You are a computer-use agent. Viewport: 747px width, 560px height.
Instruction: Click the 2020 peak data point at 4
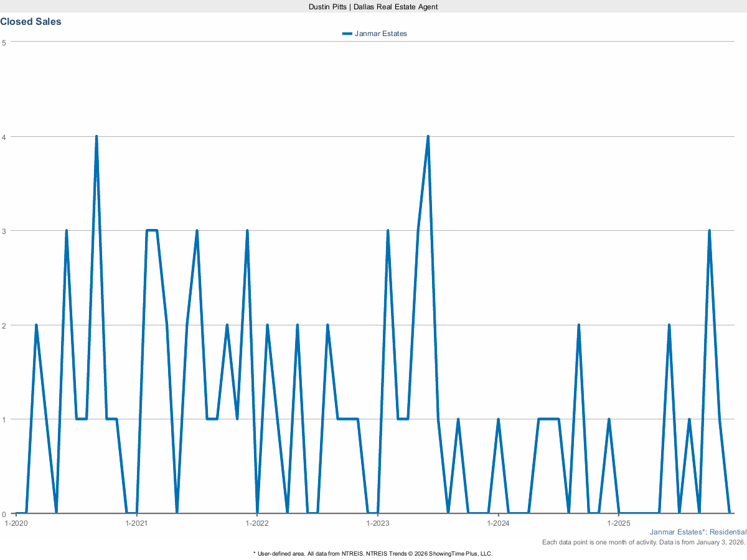pyautogui.click(x=96, y=136)
